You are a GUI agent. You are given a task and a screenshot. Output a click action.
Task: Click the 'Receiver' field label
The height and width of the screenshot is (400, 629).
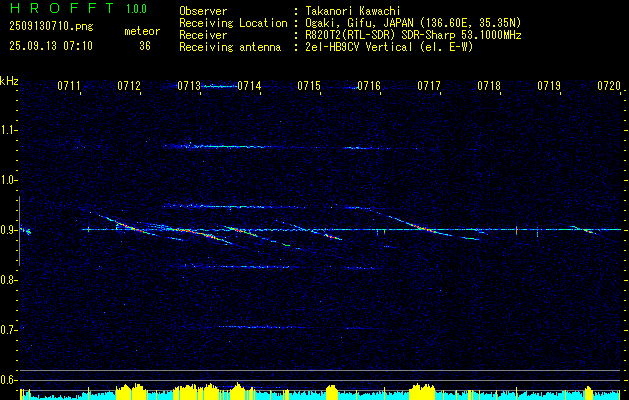203,35
